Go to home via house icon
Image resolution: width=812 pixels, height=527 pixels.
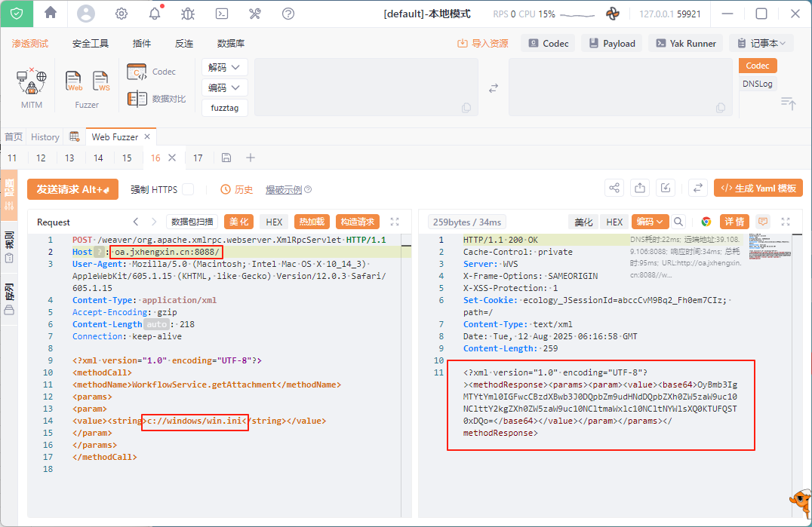coord(51,12)
